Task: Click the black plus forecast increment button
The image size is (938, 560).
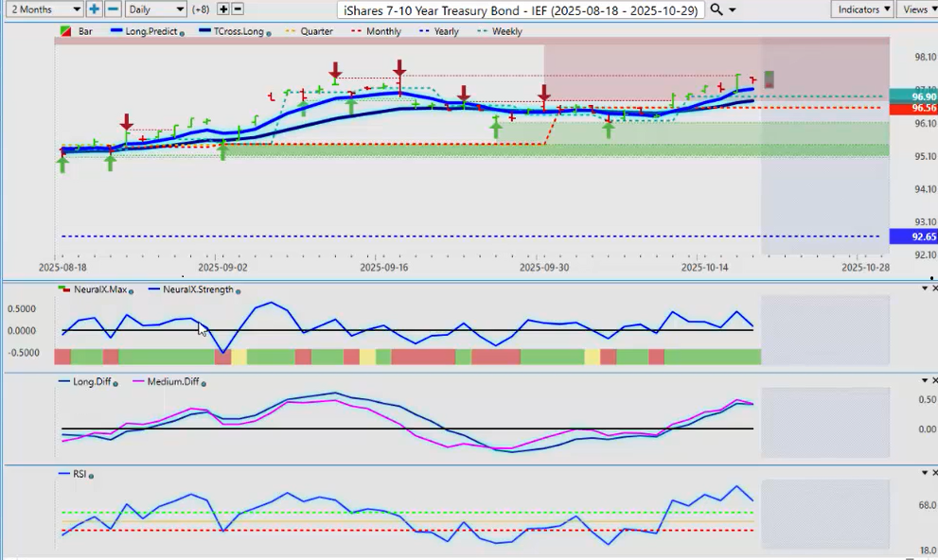Action: (223, 9)
